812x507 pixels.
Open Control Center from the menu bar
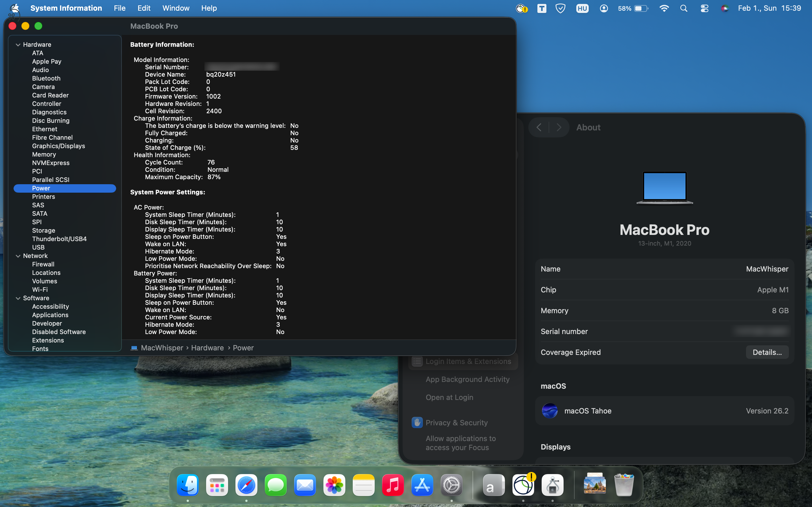(704, 8)
